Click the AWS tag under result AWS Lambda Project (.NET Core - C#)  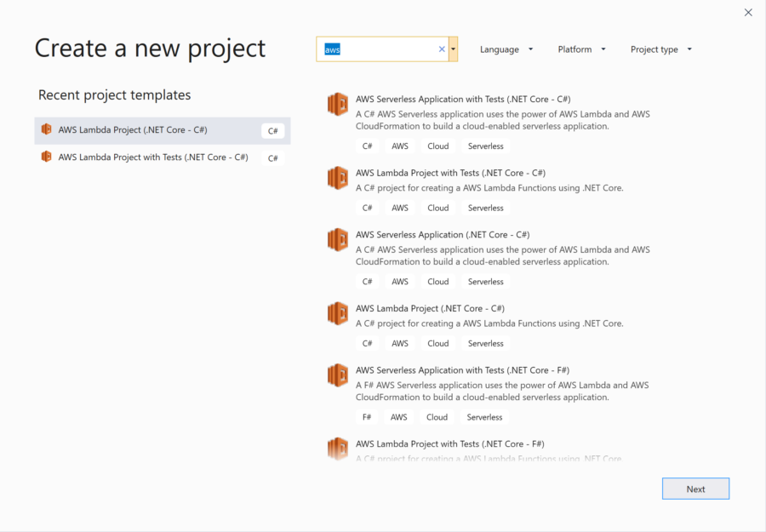400,343
